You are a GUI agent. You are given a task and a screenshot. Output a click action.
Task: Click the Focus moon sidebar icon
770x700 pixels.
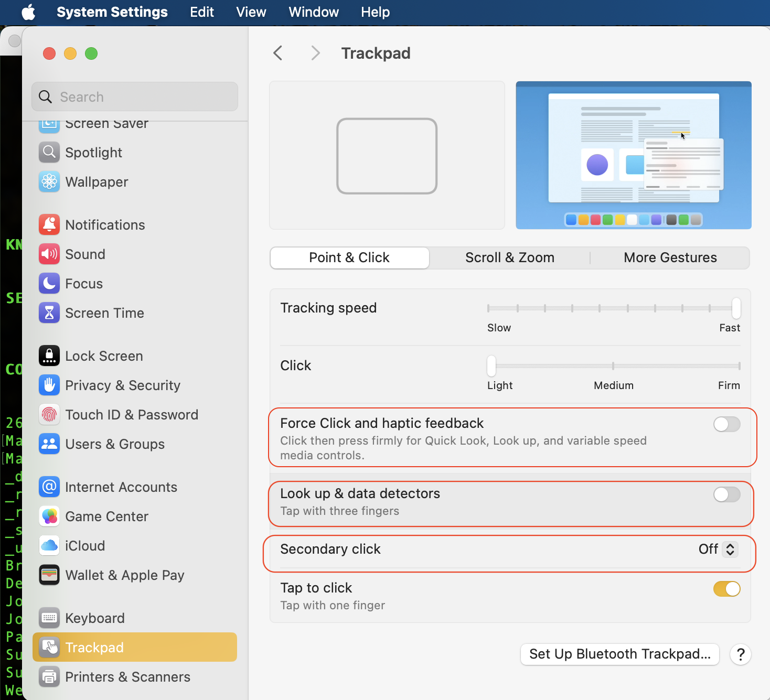pos(49,284)
